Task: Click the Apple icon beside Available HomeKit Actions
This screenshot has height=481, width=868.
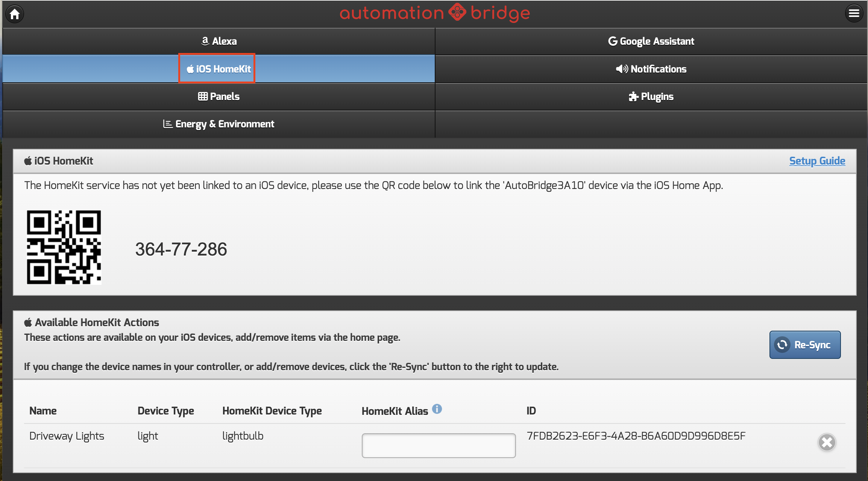Action: [x=28, y=322]
